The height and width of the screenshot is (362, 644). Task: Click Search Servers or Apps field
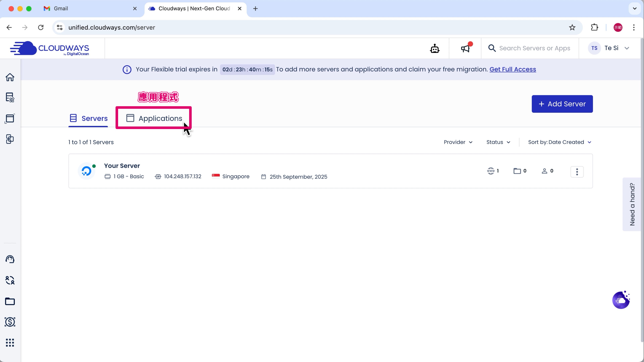[x=534, y=48]
